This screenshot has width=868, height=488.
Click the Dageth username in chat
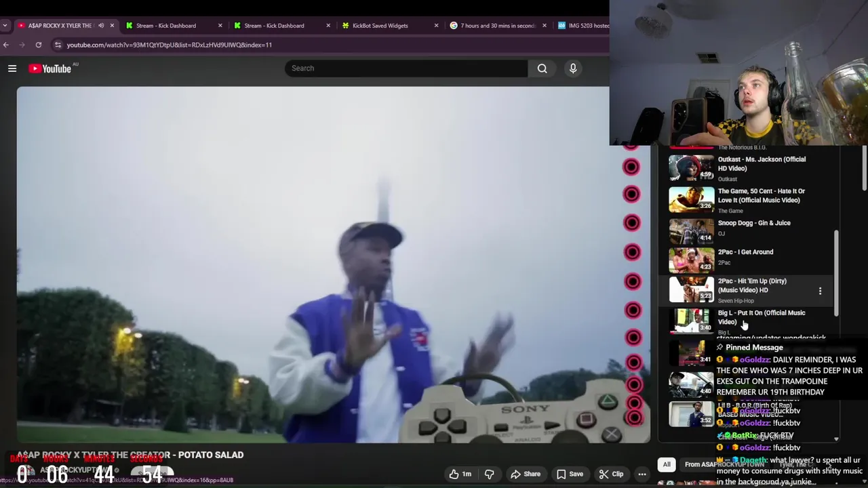(753, 460)
